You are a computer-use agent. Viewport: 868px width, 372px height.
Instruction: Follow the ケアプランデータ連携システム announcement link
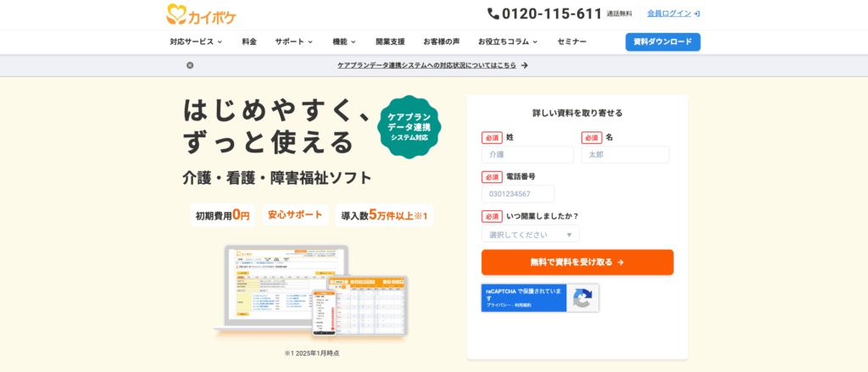(432, 65)
